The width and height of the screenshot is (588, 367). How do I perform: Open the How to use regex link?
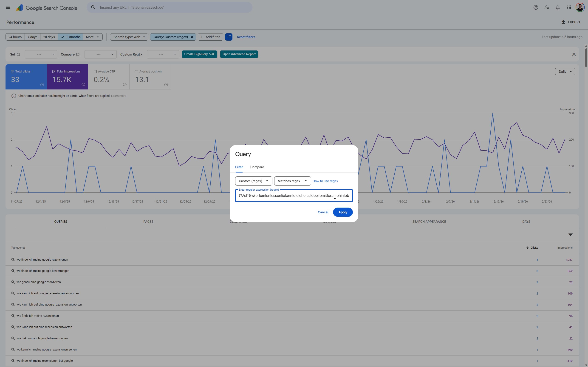[x=325, y=181]
